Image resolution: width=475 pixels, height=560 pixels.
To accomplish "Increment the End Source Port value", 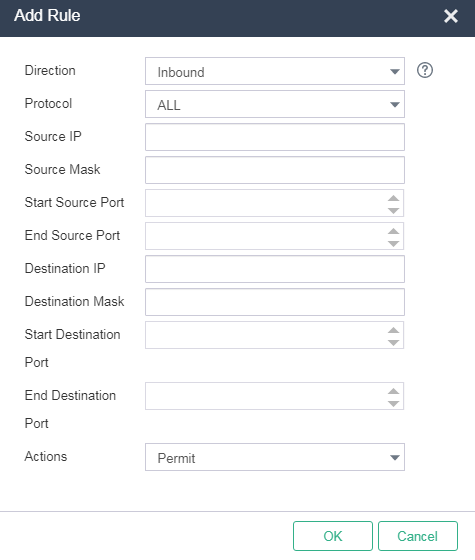I will pyautogui.click(x=393, y=231).
